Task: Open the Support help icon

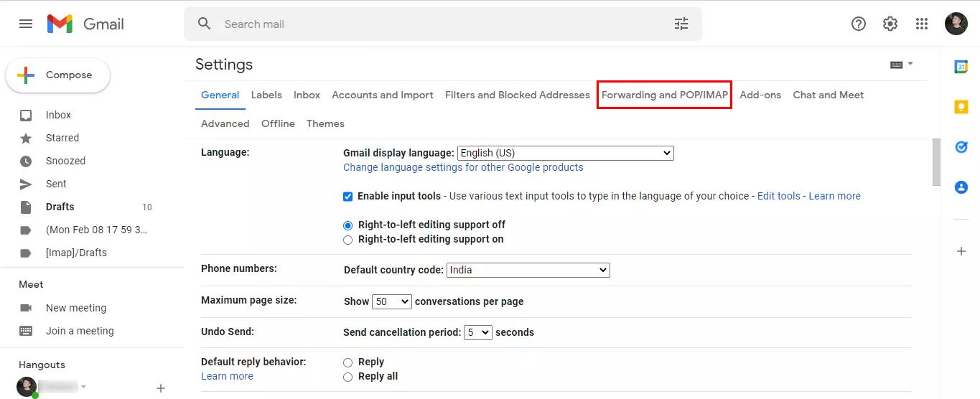Action: [x=858, y=24]
